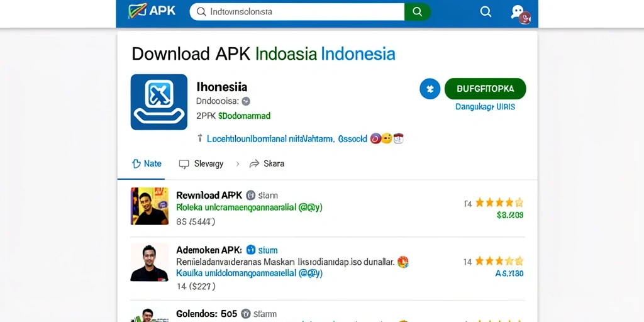This screenshot has width=644, height=322.
Task: Click the calendar icon after Gssocld
Action: (x=398, y=139)
